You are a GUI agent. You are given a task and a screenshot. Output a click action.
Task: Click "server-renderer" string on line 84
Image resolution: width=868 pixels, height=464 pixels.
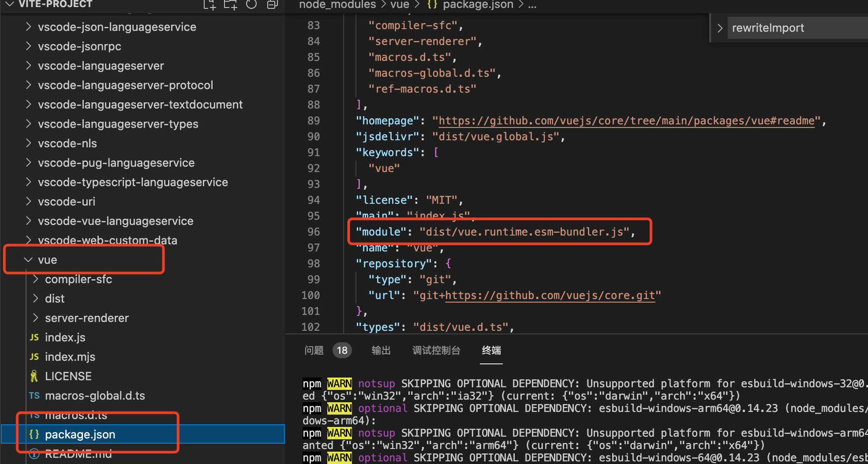click(x=422, y=41)
